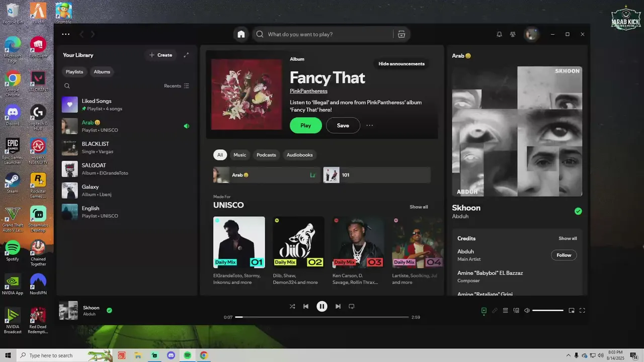Open the English playlist in library
644x362 pixels.
(x=127, y=212)
